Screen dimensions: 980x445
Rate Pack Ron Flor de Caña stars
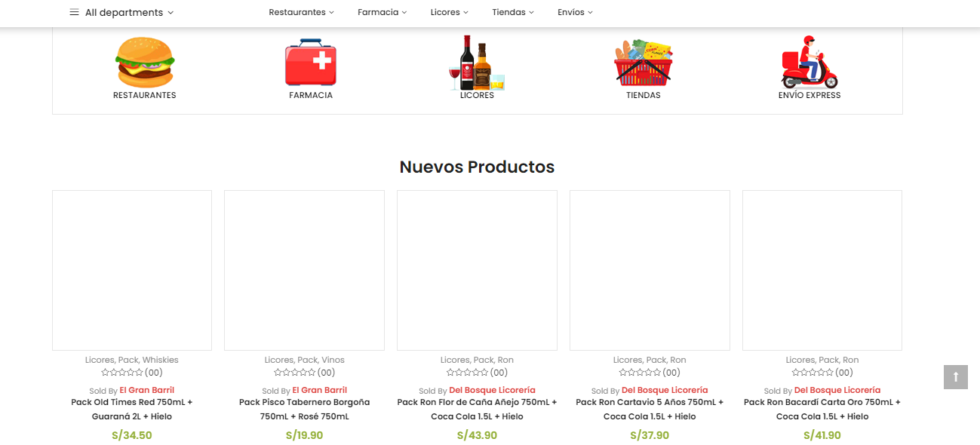[468, 373]
